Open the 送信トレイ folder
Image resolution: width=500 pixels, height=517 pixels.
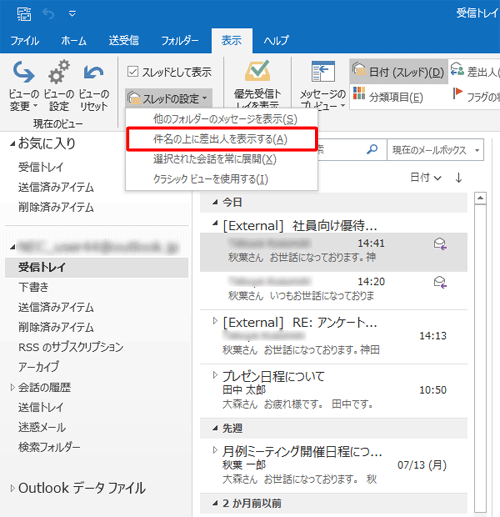pyautogui.click(x=41, y=407)
